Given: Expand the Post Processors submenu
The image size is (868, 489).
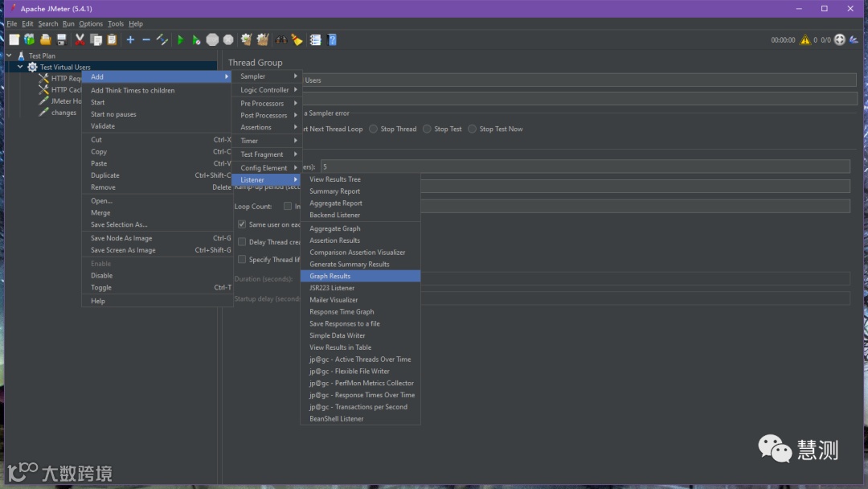Looking at the screenshot, I should coord(266,115).
